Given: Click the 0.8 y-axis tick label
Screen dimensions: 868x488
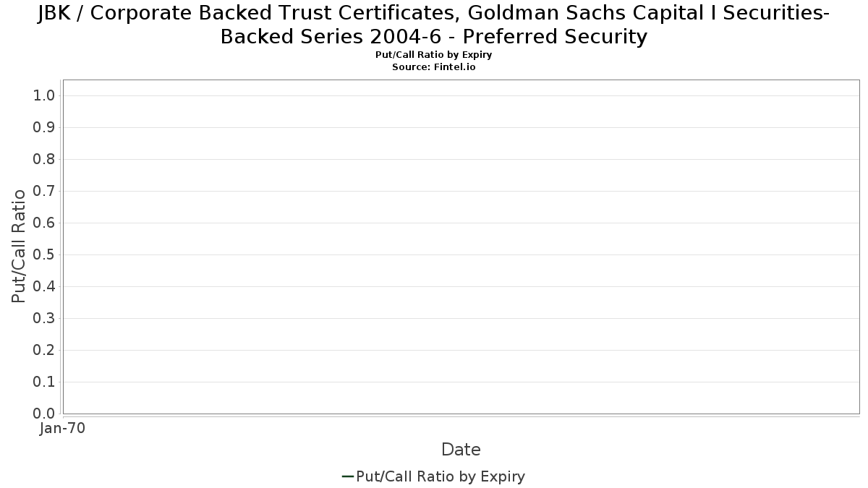Looking at the screenshot, I should pyautogui.click(x=45, y=159).
